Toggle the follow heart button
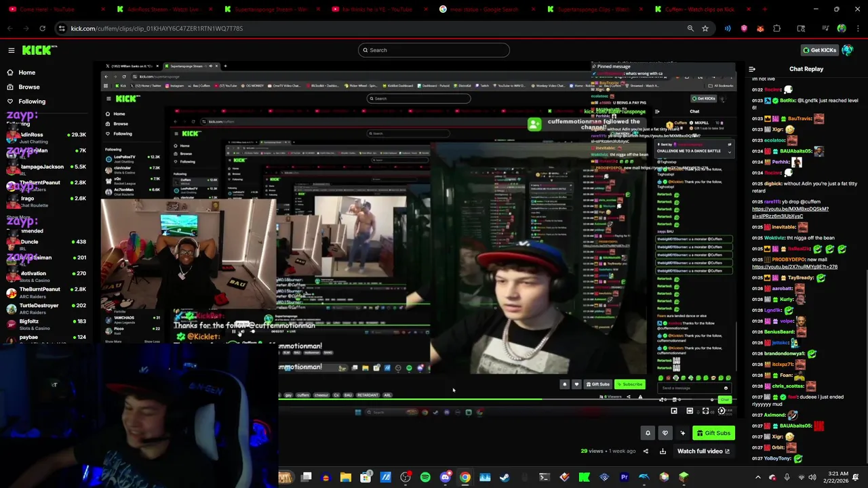 tap(665, 433)
